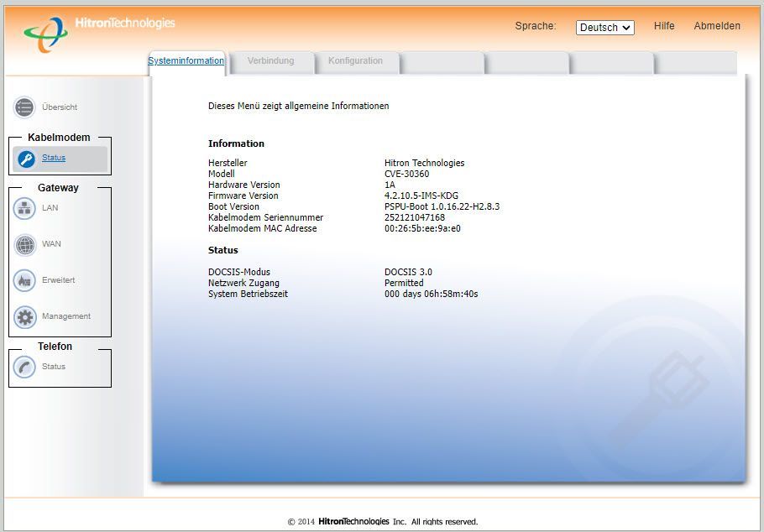Open the Telefon Status link

tap(54, 367)
